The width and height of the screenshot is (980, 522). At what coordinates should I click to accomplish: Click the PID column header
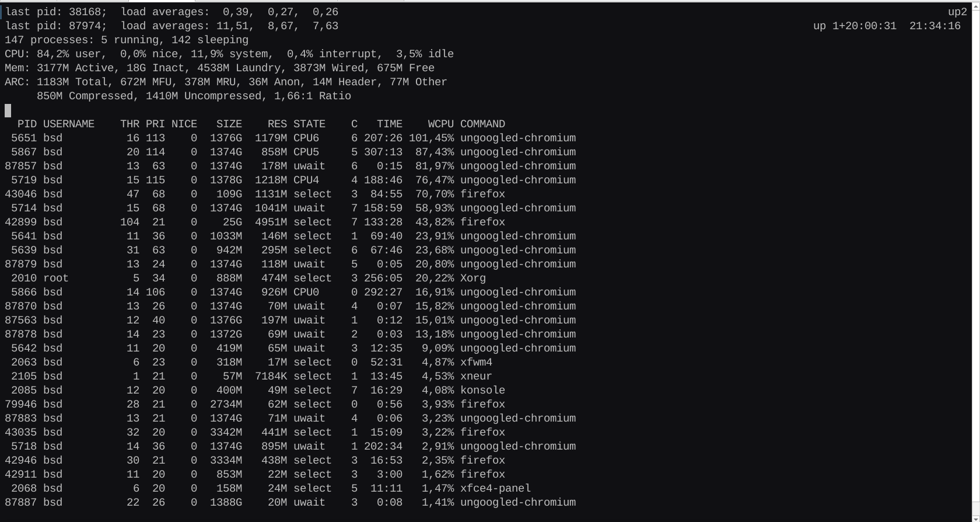[x=27, y=124]
